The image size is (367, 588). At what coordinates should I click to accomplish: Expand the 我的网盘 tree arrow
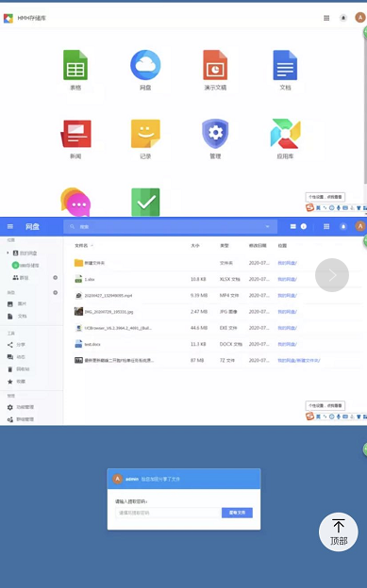[x=8, y=253]
